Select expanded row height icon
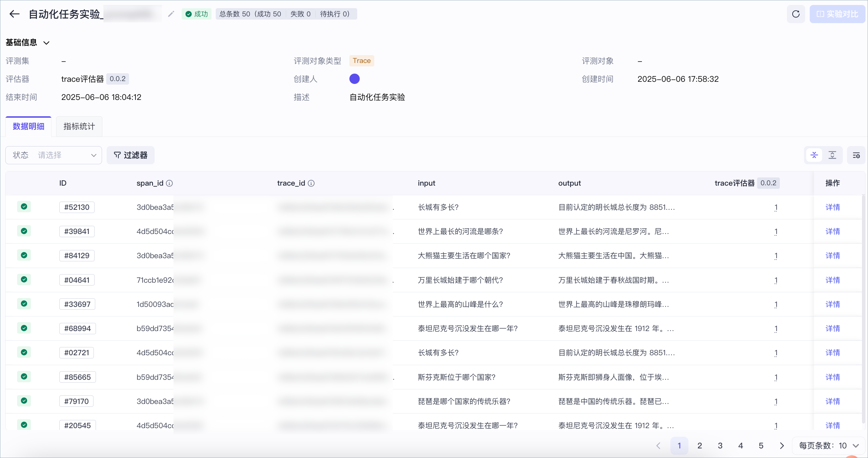The height and width of the screenshot is (458, 868). tap(832, 155)
